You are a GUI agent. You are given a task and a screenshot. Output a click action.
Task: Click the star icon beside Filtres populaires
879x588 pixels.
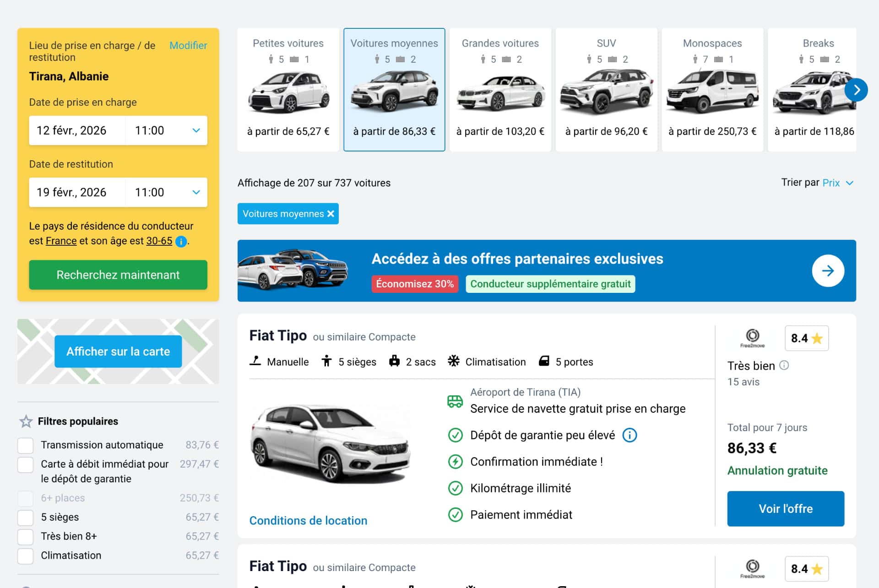(26, 421)
